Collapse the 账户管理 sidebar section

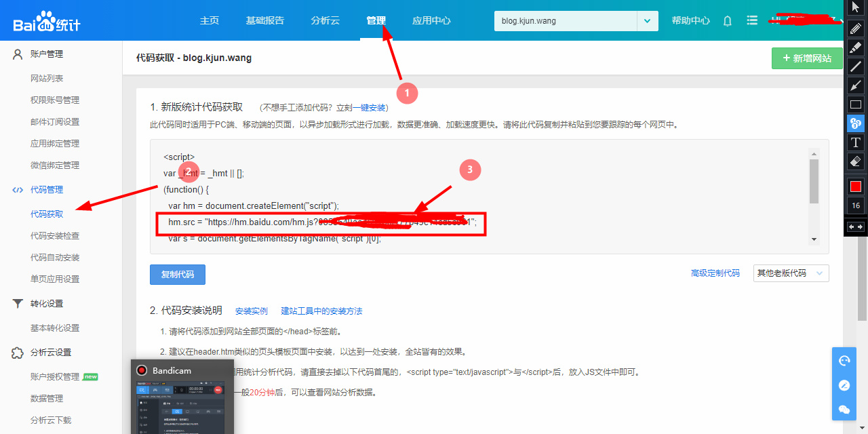pyautogui.click(x=47, y=54)
